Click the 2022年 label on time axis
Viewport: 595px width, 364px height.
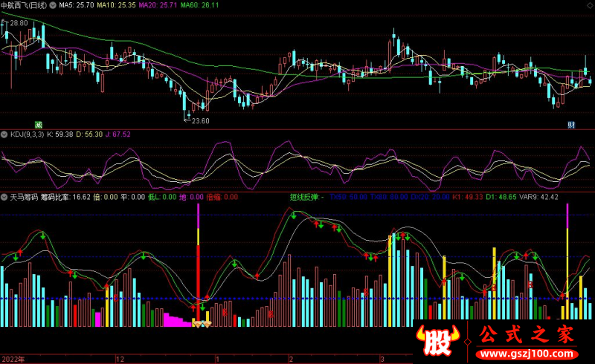coord(13,359)
